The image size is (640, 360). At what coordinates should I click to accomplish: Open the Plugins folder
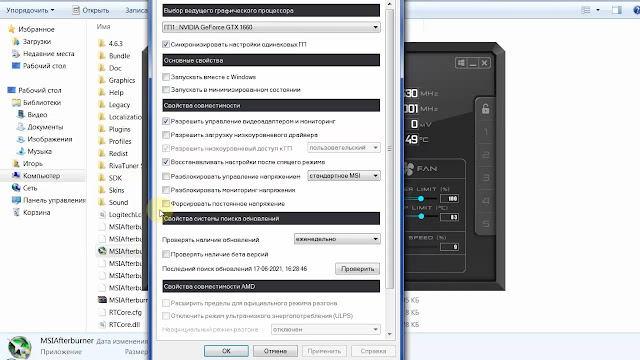click(x=115, y=129)
